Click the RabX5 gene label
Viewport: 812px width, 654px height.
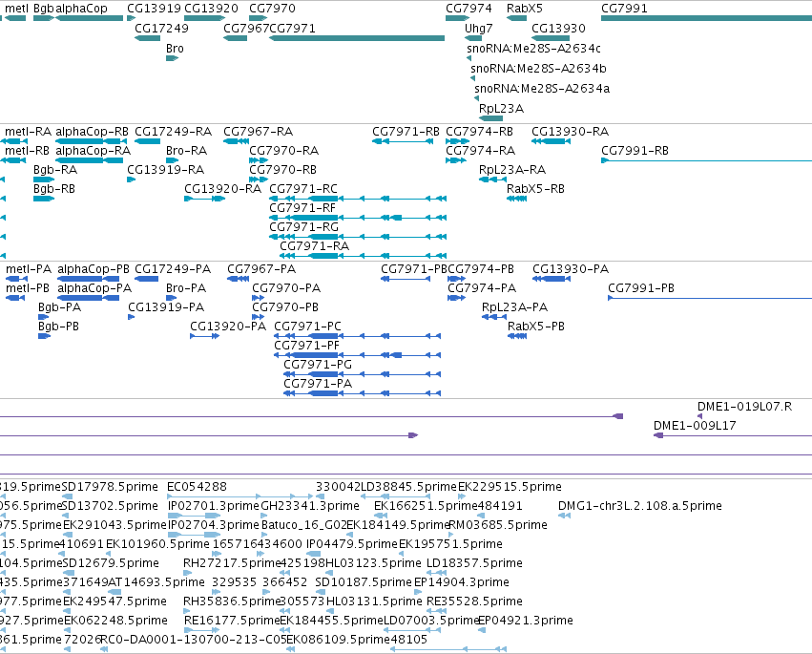pos(525,9)
